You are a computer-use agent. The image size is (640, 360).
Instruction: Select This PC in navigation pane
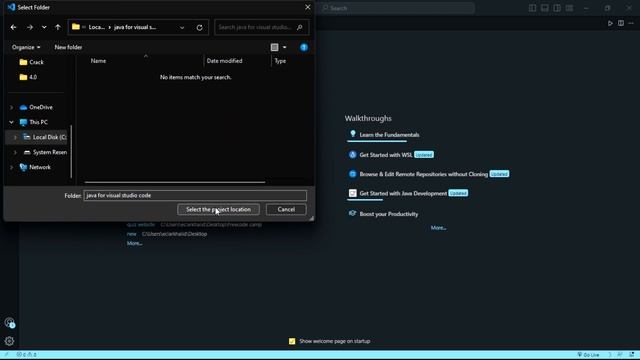[34, 122]
